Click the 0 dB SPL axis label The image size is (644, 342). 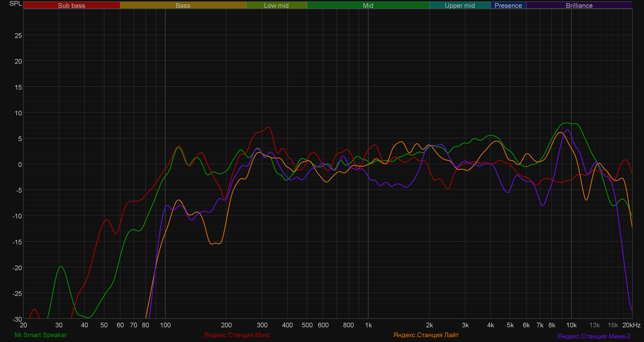pyautogui.click(x=20, y=165)
